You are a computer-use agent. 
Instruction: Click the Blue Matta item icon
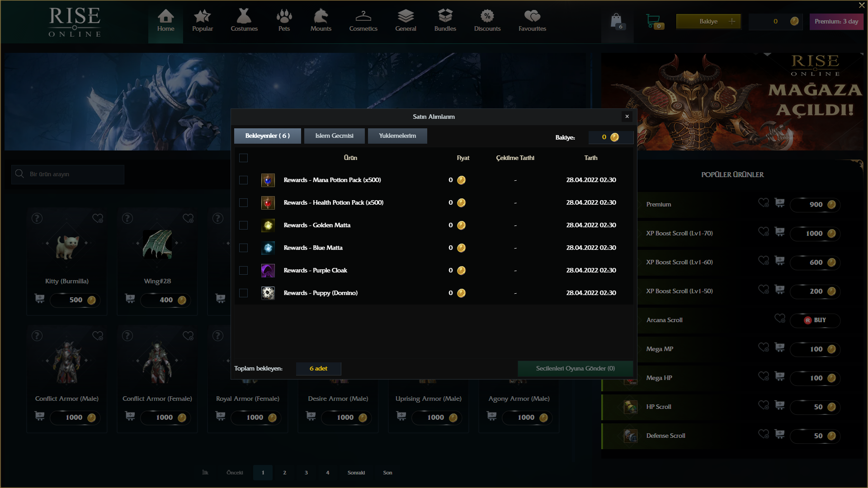[x=268, y=248]
